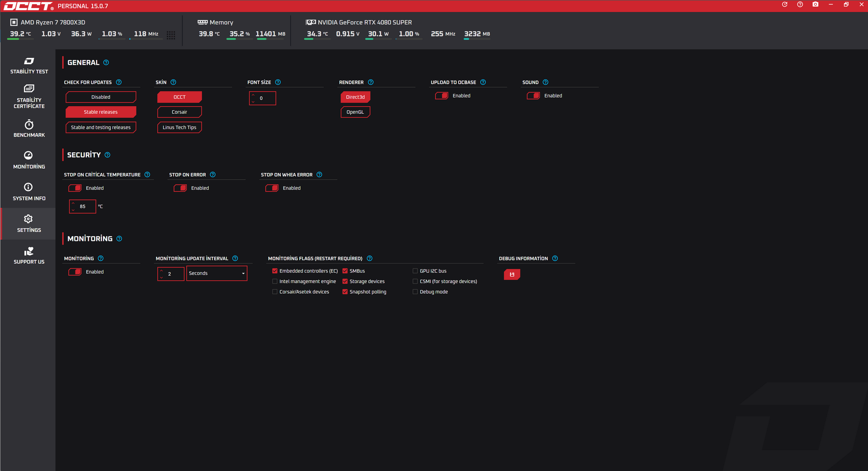Open the Stability Test section
This screenshot has height=471, width=868.
tap(29, 66)
